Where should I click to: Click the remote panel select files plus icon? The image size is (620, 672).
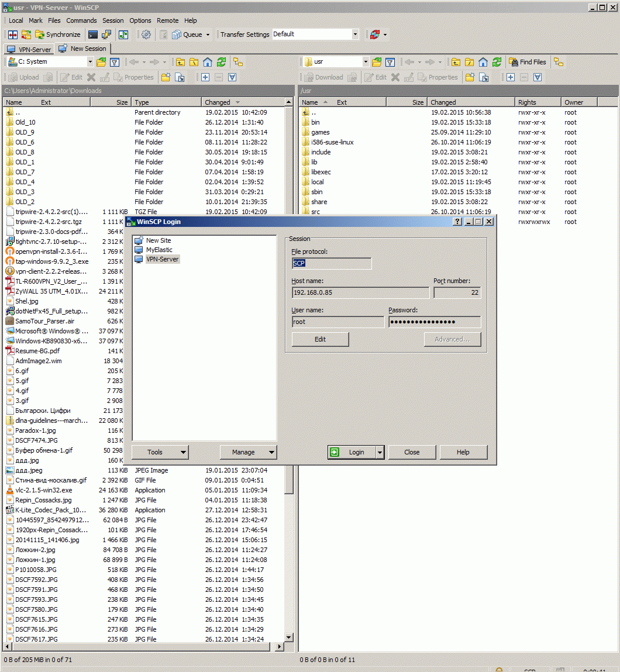510,77
